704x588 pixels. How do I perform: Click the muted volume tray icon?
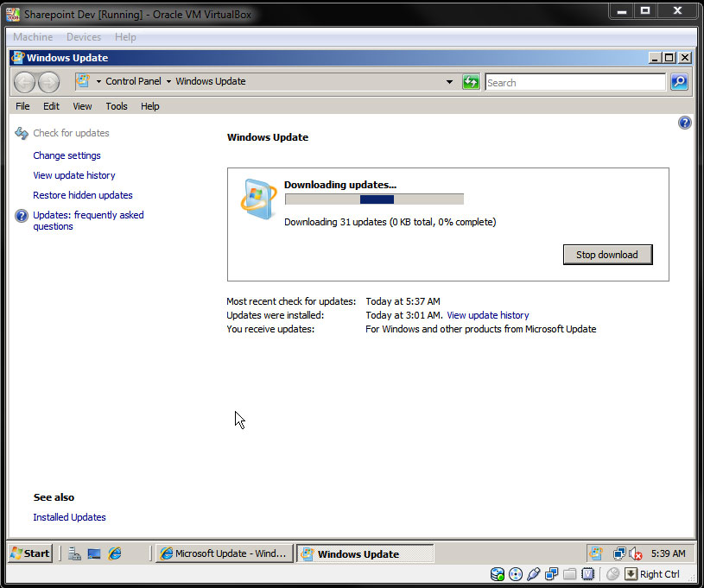tap(635, 553)
